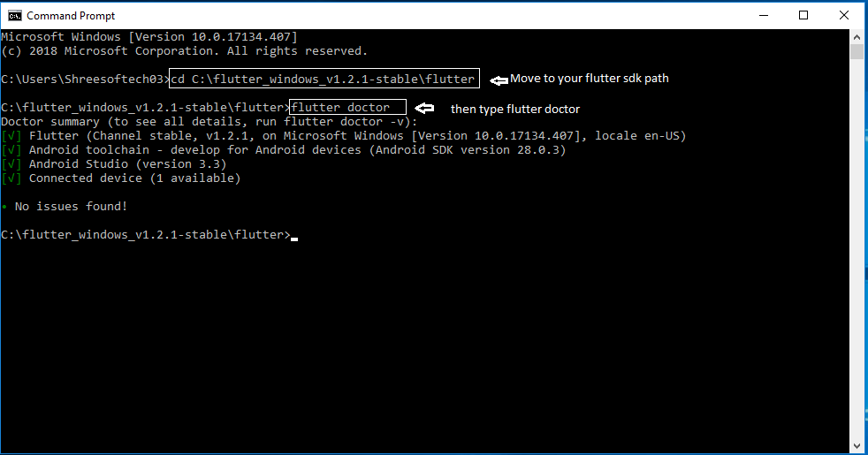
Task: Click the 'Move to your flutter sdk path' annotation
Action: (x=590, y=79)
